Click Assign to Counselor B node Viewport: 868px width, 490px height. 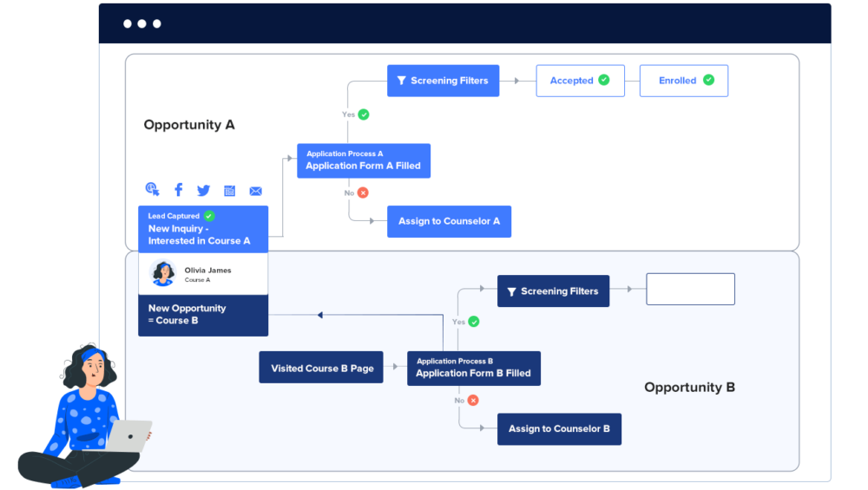pyautogui.click(x=559, y=428)
